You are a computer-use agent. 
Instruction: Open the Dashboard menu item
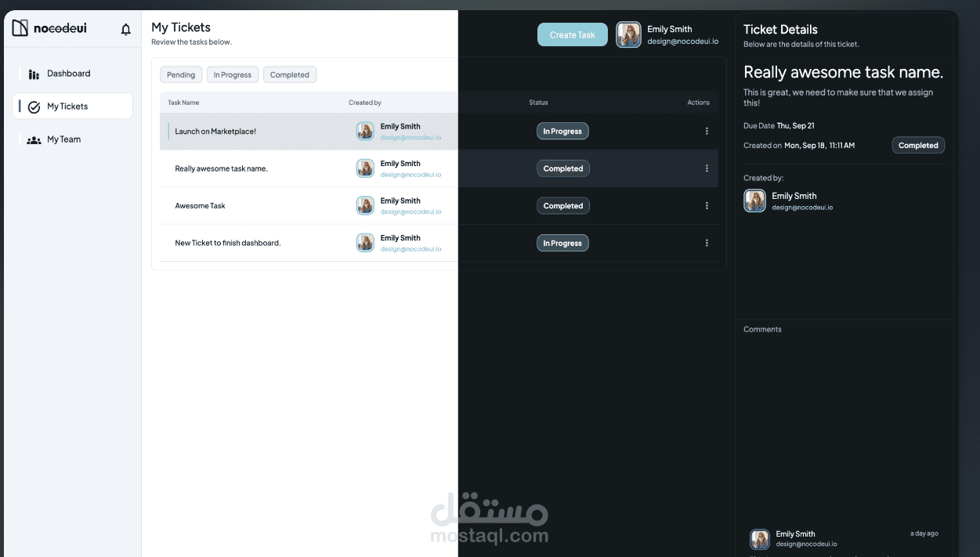(72, 74)
